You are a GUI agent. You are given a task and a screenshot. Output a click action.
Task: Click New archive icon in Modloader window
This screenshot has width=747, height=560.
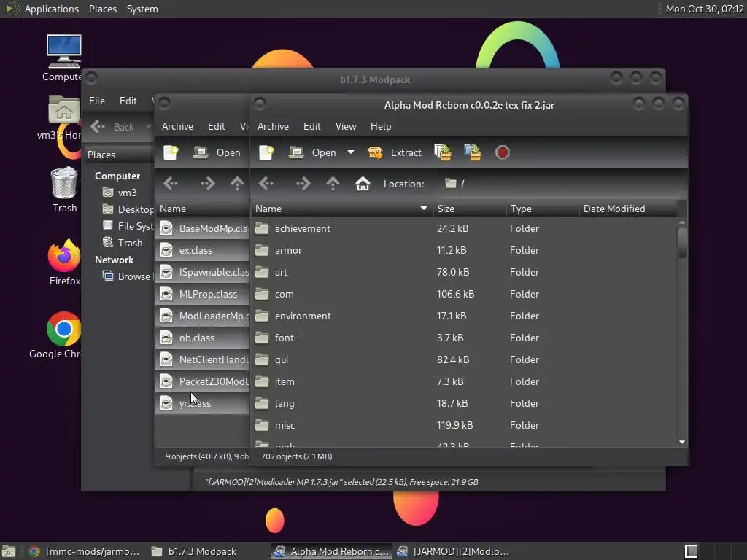pos(171,152)
